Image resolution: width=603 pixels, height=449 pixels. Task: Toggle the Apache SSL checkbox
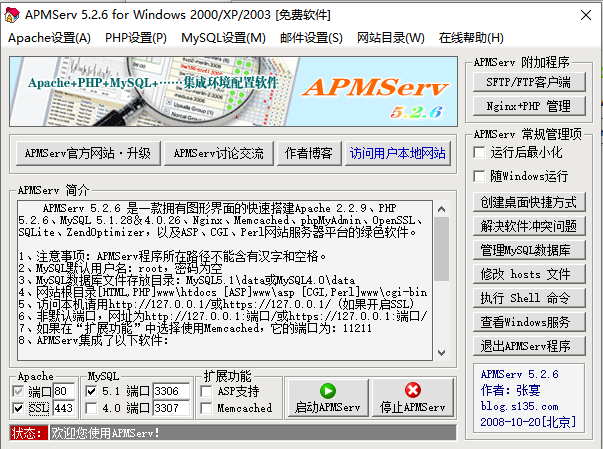click(x=21, y=408)
